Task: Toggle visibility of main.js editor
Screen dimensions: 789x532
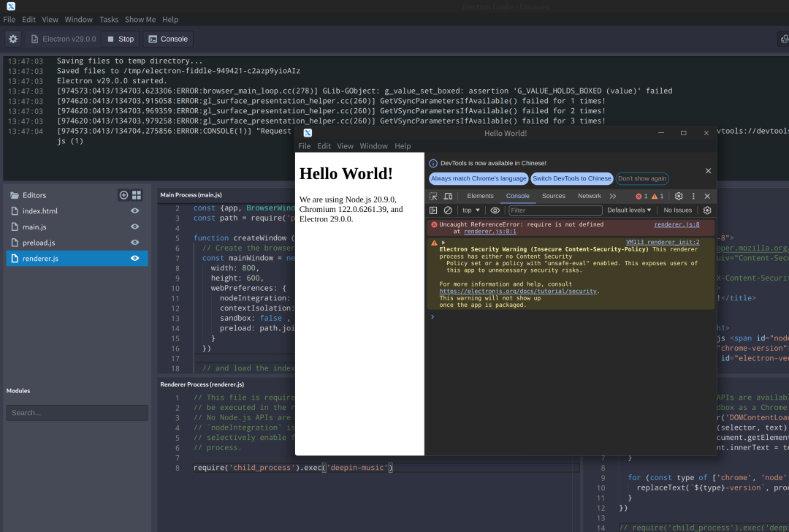Action: [x=135, y=227]
